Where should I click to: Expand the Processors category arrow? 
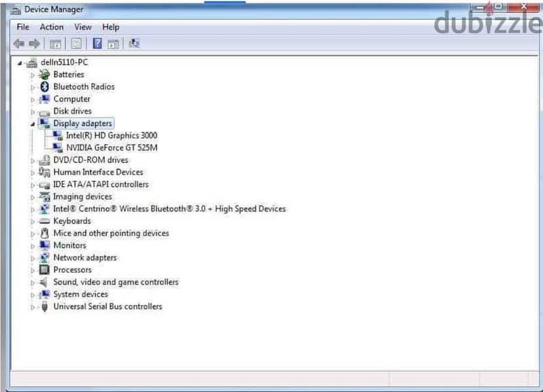click(x=33, y=270)
